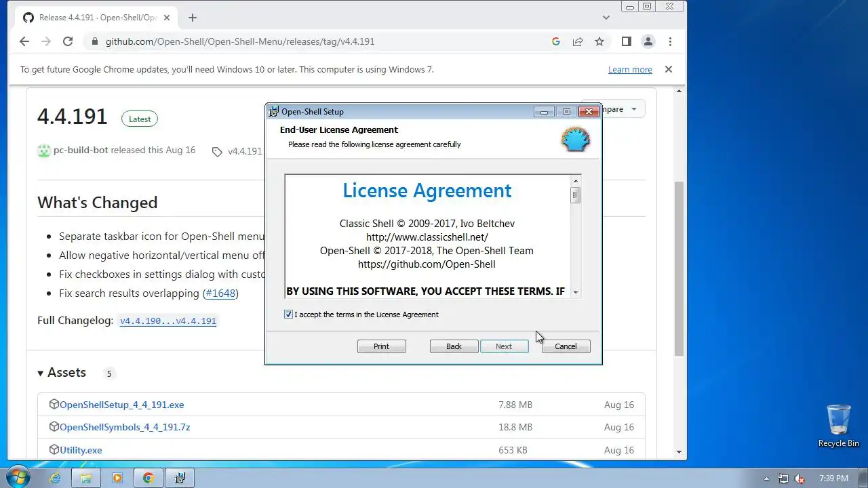868x488 pixels.
Task: Focus the Chrome address bar URL
Action: click(240, 41)
